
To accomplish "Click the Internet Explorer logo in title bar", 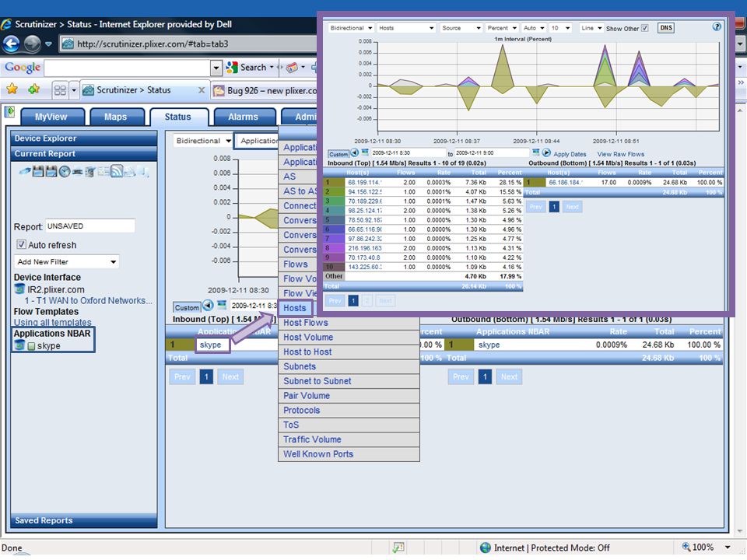I will pos(6,24).
